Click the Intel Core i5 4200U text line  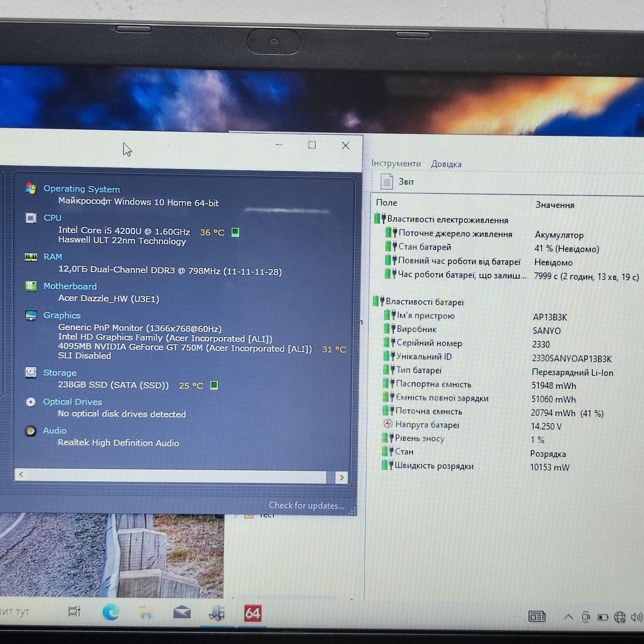(x=124, y=231)
